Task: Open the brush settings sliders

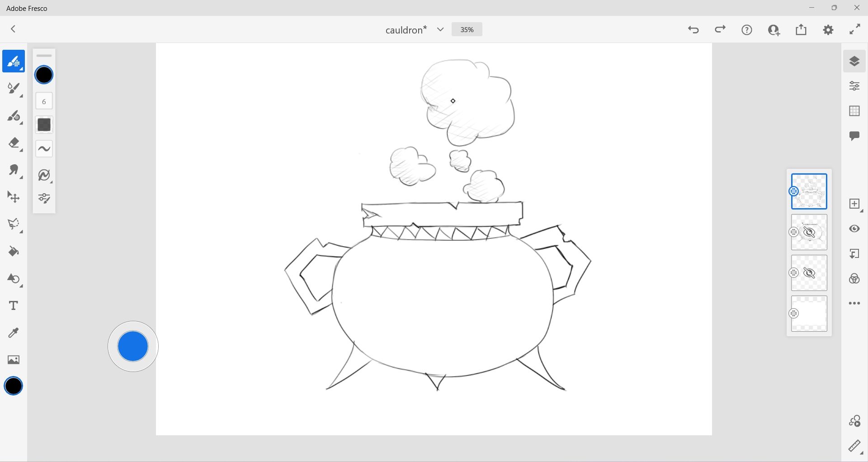Action: click(x=44, y=198)
